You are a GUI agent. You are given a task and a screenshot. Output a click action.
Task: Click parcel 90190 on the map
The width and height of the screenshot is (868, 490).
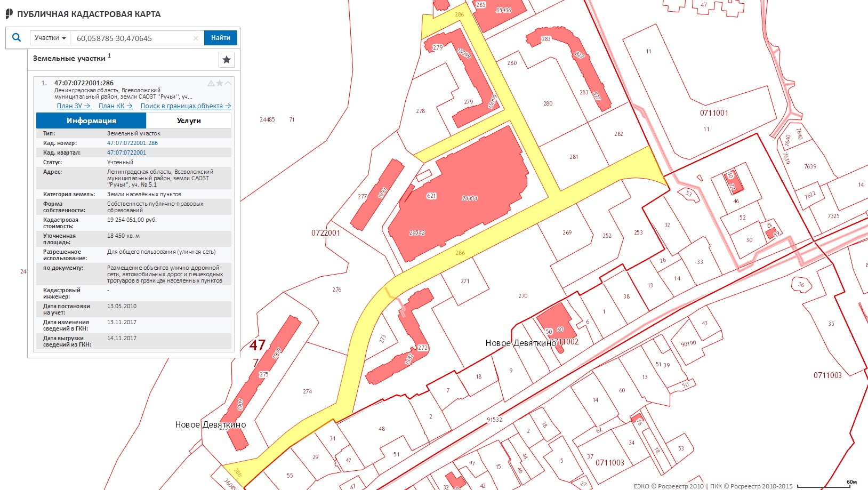(688, 343)
